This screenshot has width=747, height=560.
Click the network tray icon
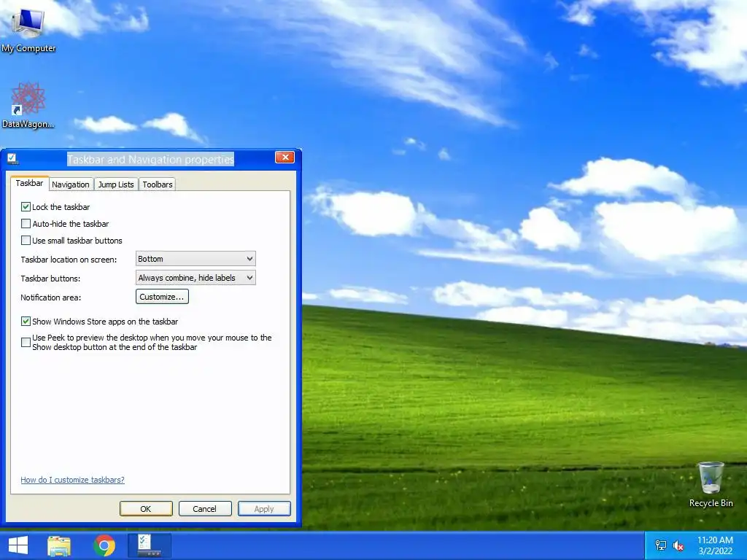pos(661,545)
